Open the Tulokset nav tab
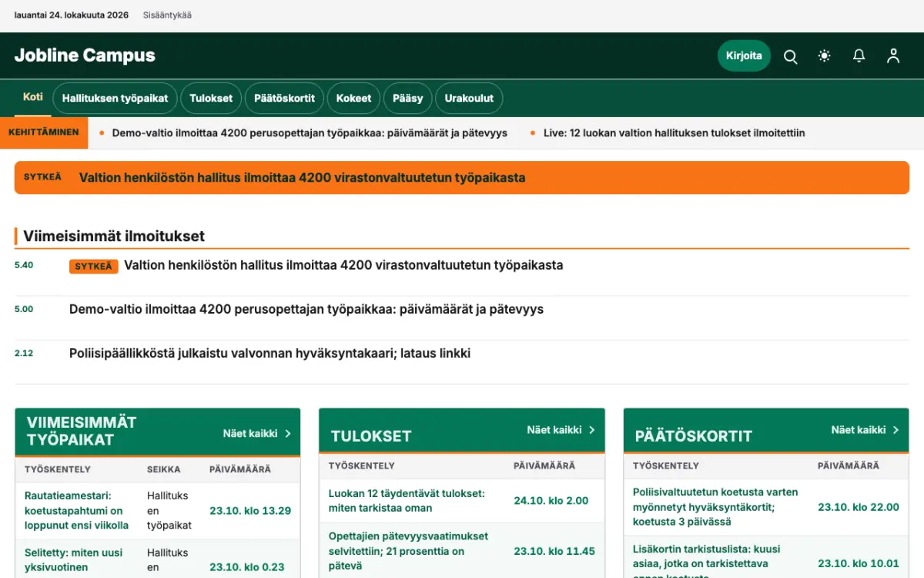 [x=211, y=99]
